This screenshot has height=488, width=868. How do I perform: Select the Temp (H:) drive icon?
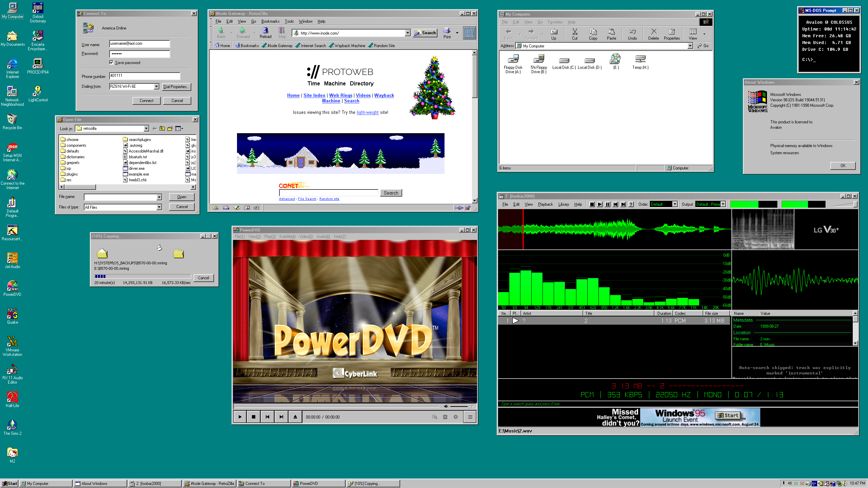[640, 62]
